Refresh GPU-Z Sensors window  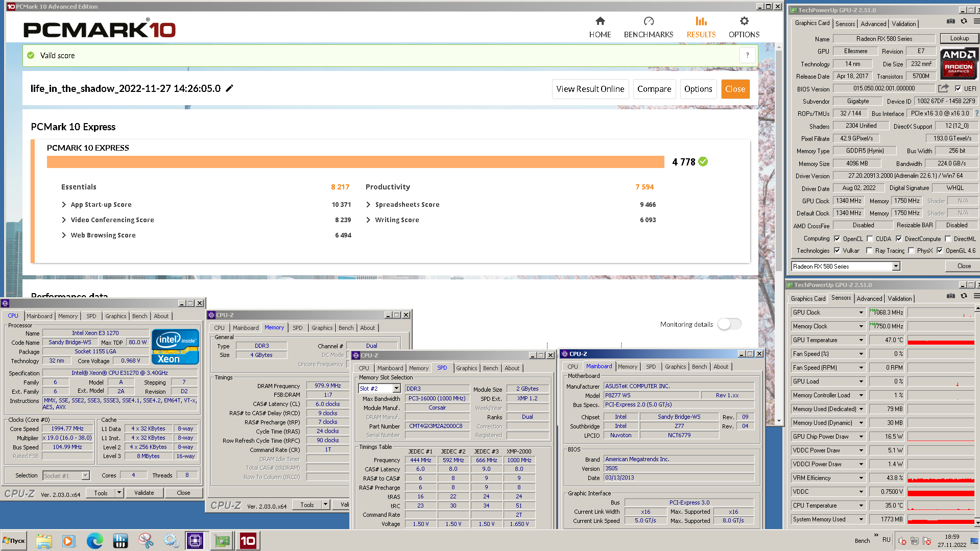coord(964,296)
